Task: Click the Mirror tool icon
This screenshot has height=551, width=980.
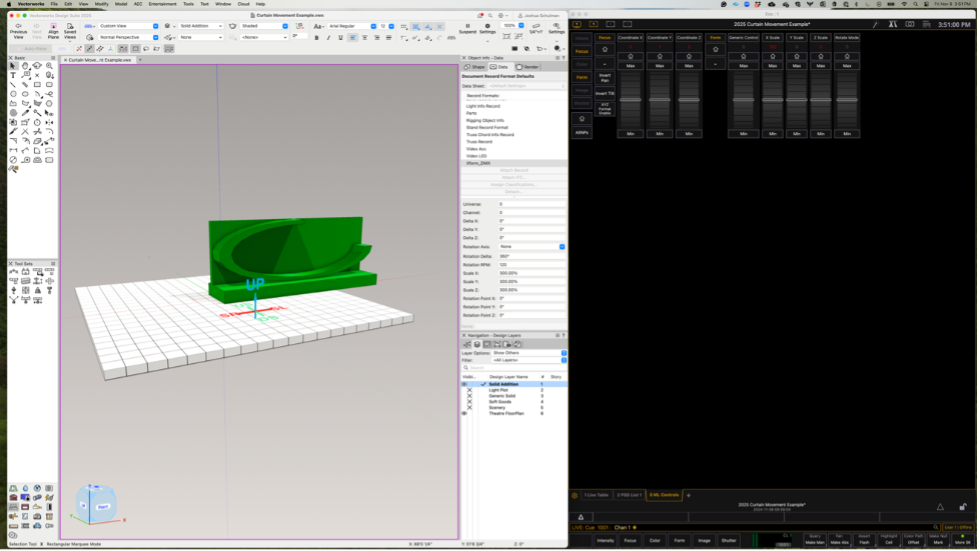Action: (x=49, y=123)
